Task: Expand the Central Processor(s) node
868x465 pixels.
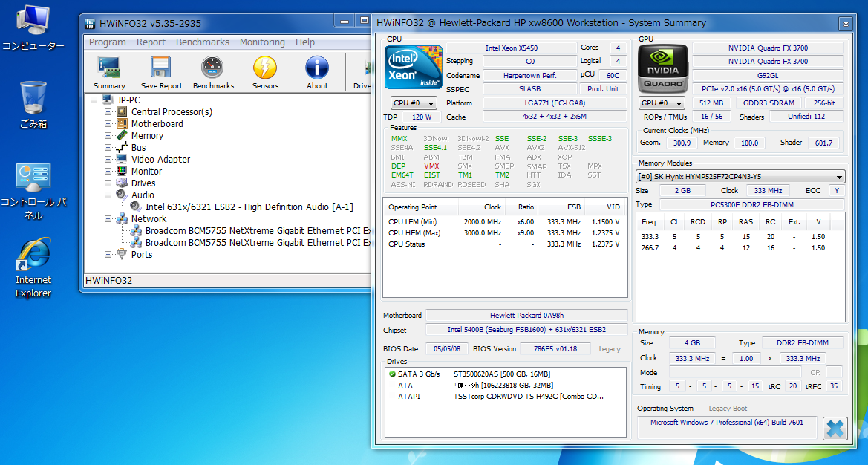Action: [x=107, y=111]
